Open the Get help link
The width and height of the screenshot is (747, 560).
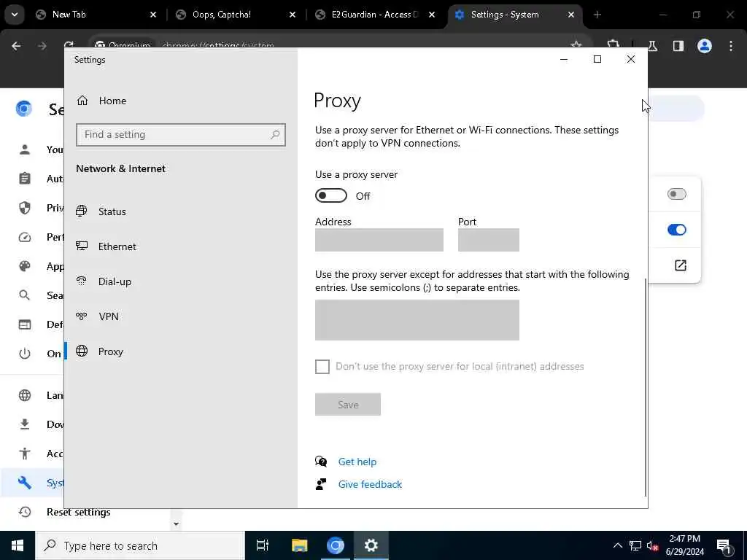click(x=357, y=462)
